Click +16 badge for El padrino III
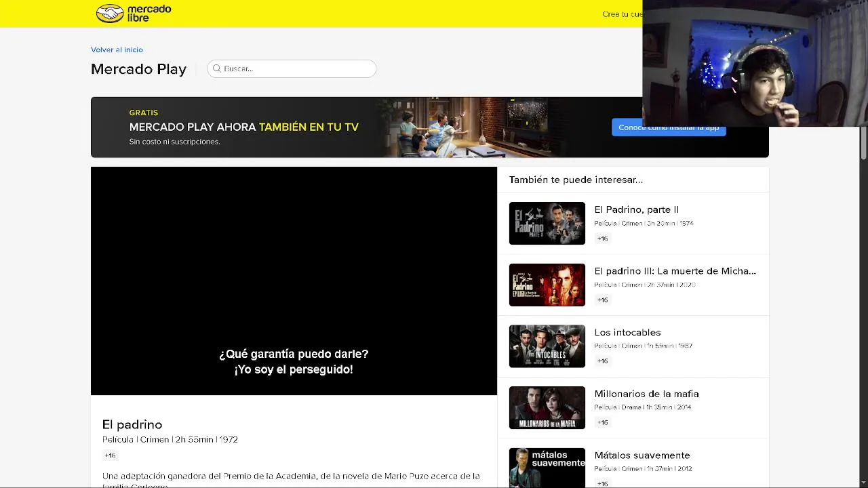Image resolution: width=868 pixels, height=488 pixels. 602,300
